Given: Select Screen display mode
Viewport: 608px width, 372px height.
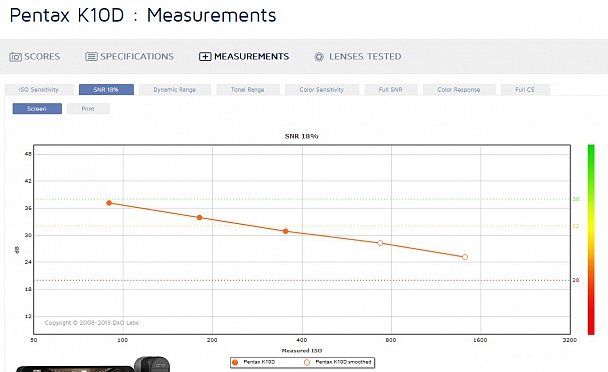Looking at the screenshot, I should tap(37, 109).
